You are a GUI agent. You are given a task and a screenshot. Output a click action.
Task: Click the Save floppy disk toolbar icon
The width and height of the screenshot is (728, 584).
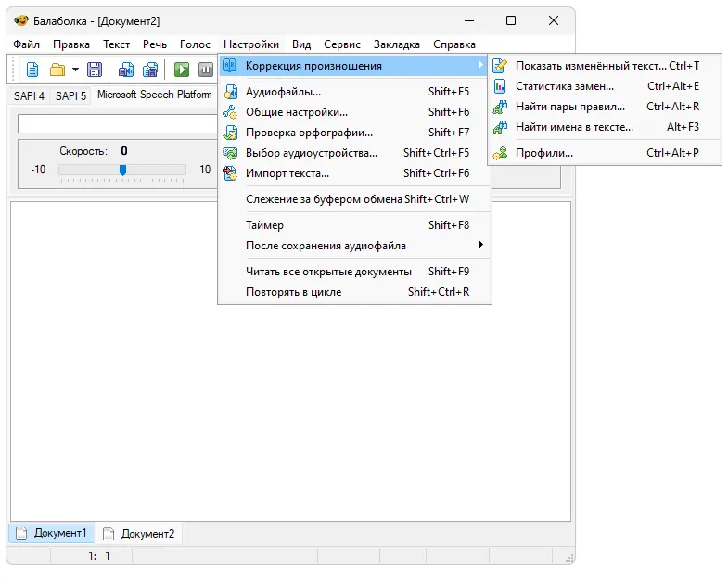tap(95, 70)
